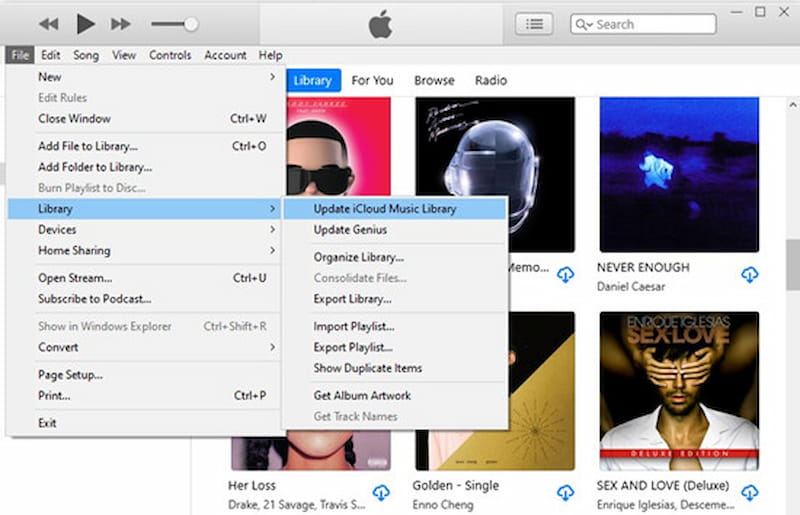Expand the Devices submenu
Image resolution: width=800 pixels, height=515 pixels.
[144, 230]
